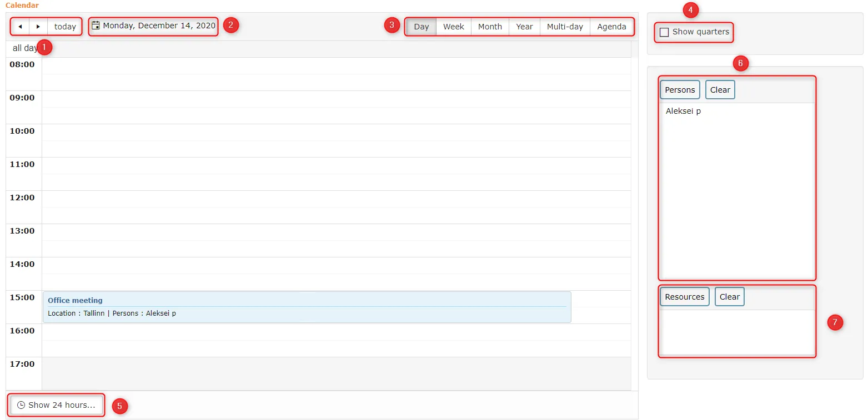This screenshot has height=420, width=868.
Task: Clear the selected persons
Action: [720, 90]
